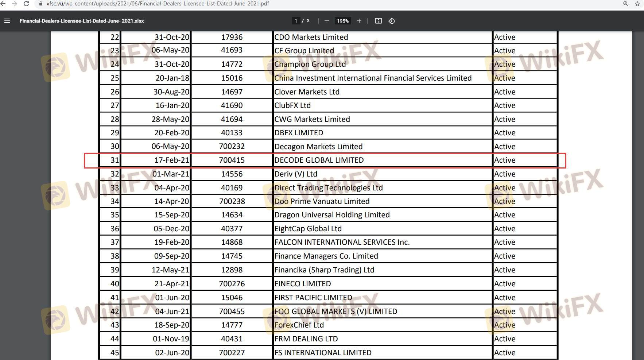Viewport: 644px width, 360px height.
Task: Click the browser forward arrow
Action: click(15, 4)
